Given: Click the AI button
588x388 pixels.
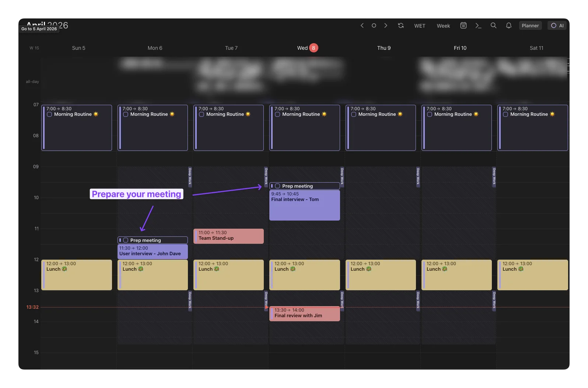Looking at the screenshot, I should 557,25.
